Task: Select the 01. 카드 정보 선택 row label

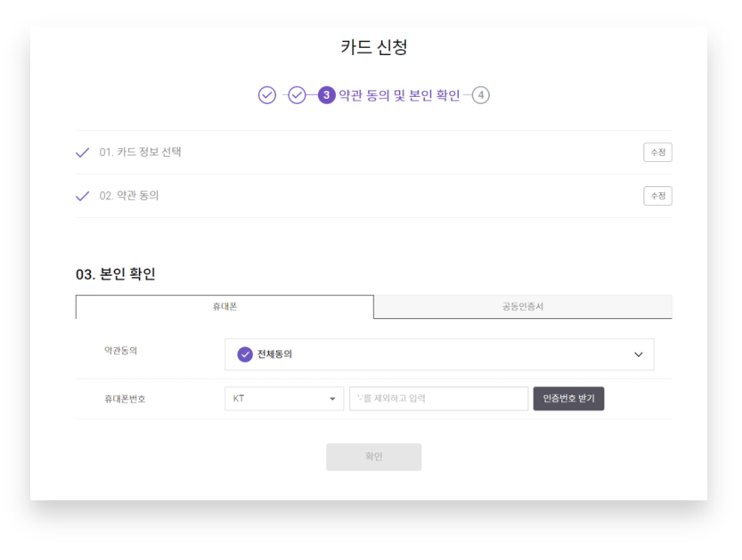Action: 141,152
